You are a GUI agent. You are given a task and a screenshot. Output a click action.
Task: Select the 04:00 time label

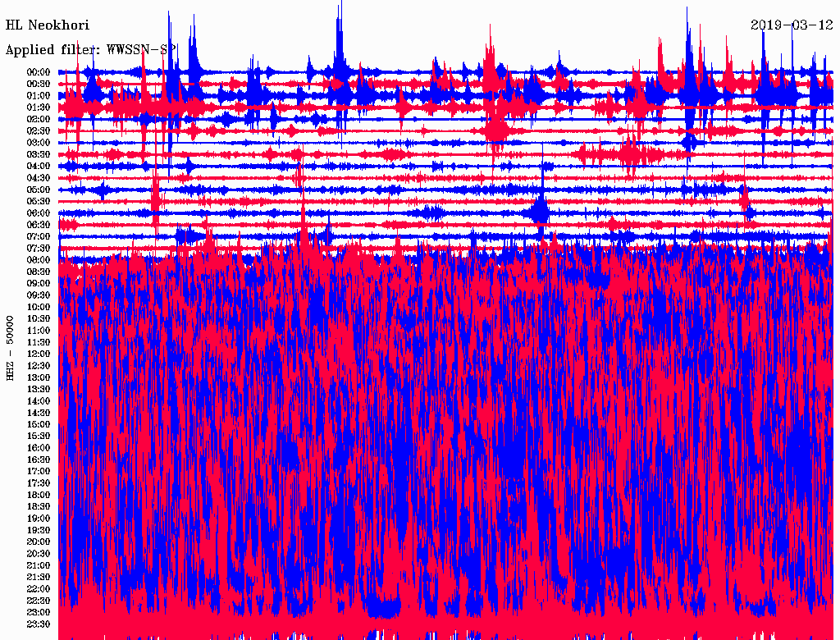(39, 167)
